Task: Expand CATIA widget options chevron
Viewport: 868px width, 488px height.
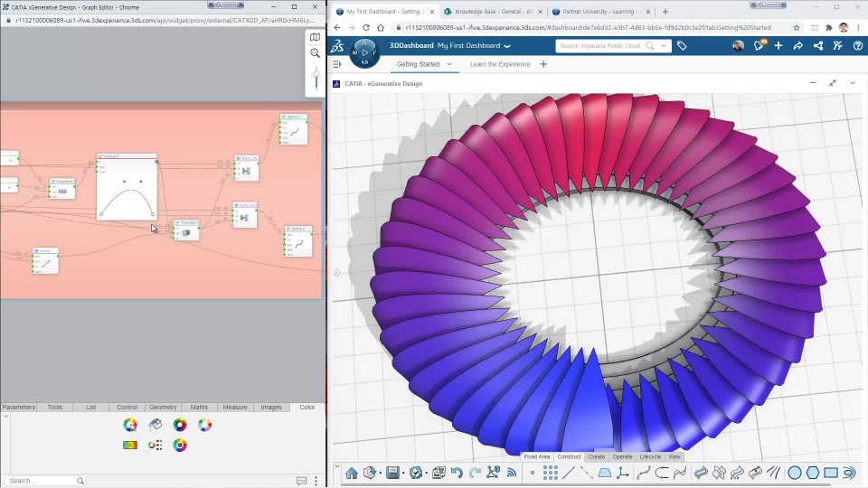Action: [853, 83]
